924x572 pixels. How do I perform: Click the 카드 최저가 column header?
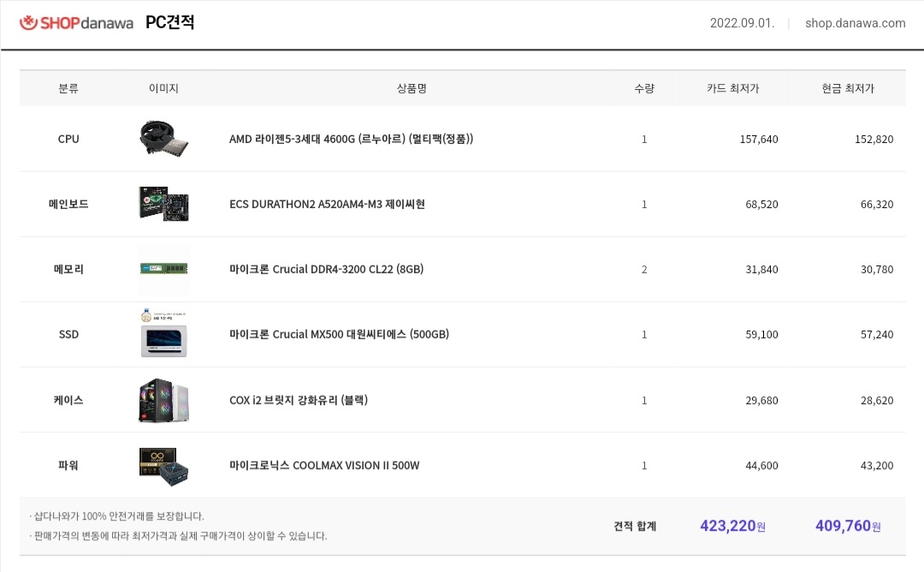(733, 88)
